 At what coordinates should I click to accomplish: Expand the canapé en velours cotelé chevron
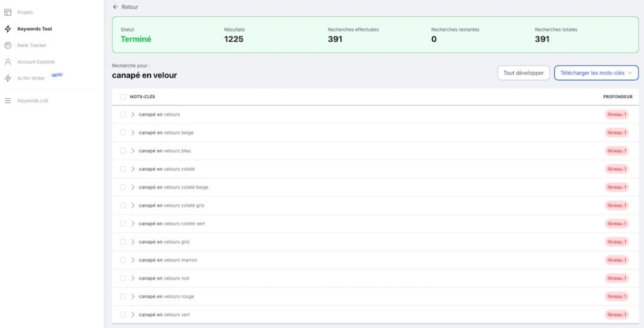tap(133, 169)
